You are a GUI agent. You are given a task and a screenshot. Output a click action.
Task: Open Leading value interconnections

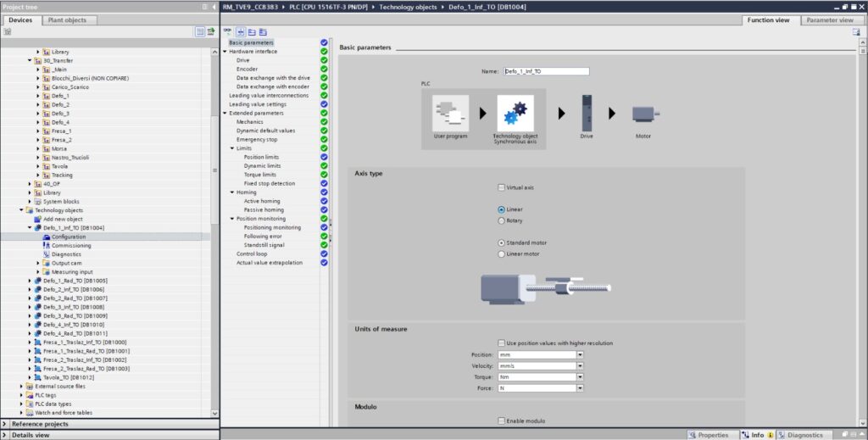pos(269,95)
